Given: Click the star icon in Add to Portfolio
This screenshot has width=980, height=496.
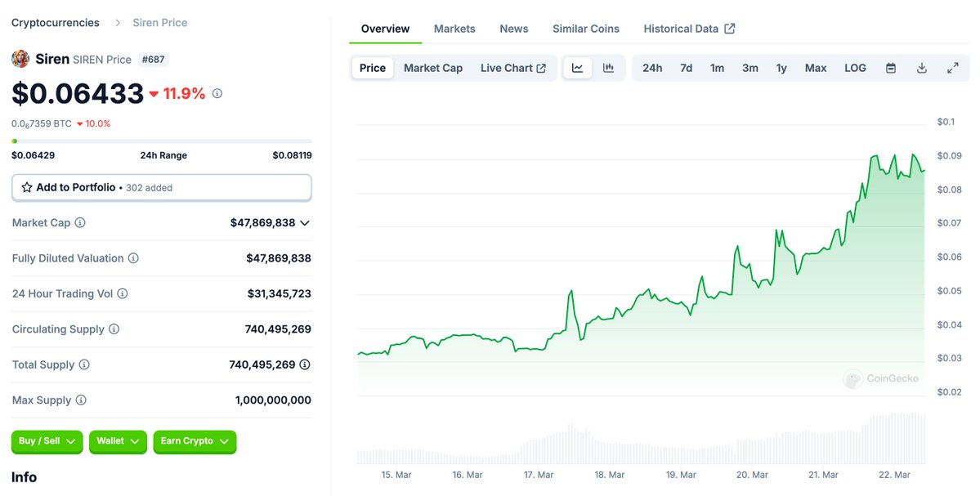Looking at the screenshot, I should (27, 187).
